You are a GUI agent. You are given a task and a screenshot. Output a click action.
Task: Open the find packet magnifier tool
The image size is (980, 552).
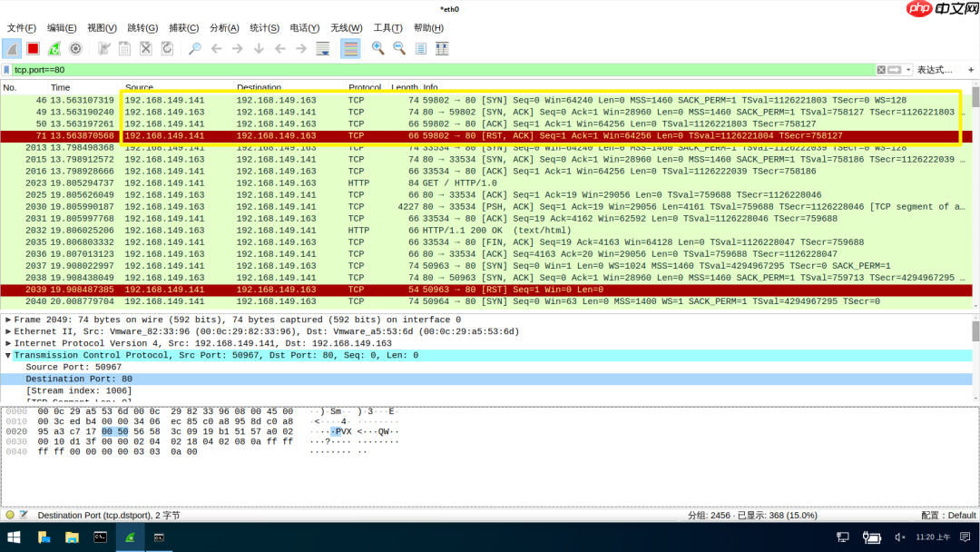(193, 49)
